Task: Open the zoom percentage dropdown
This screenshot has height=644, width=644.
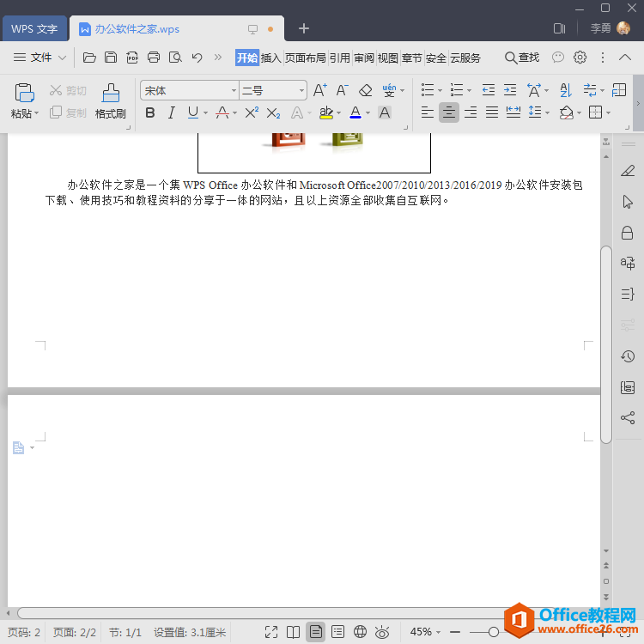Action: coord(438,632)
